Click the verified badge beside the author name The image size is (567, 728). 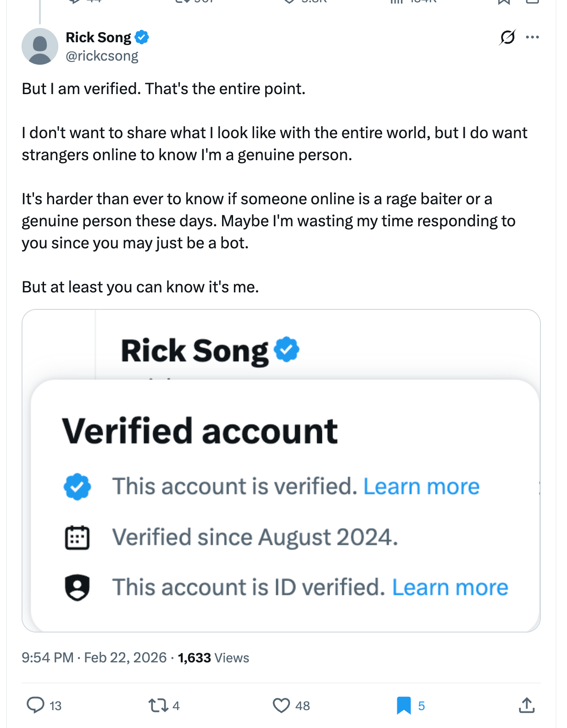coord(142,37)
